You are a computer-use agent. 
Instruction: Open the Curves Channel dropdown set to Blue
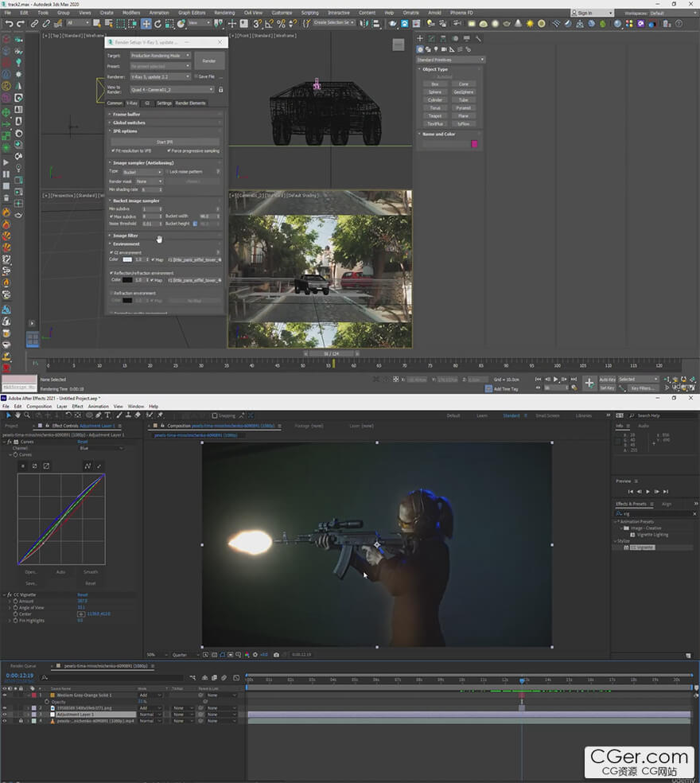tap(101, 448)
